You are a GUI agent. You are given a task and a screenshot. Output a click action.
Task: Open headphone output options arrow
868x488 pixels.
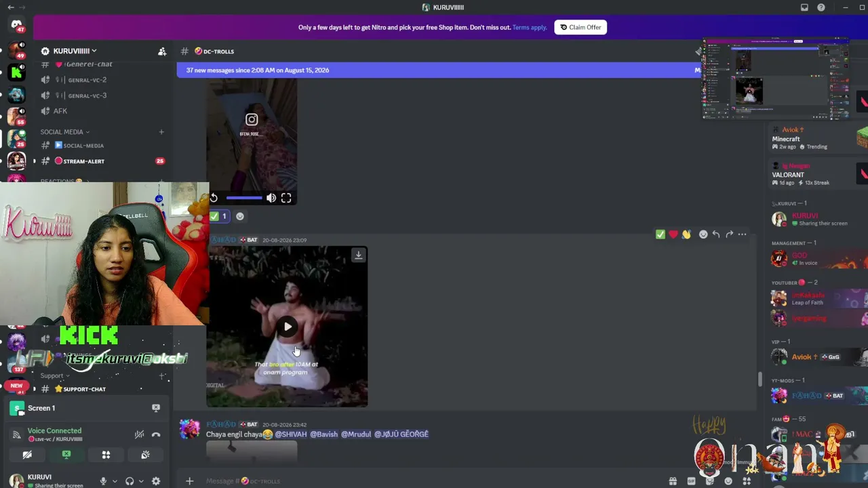(140, 481)
